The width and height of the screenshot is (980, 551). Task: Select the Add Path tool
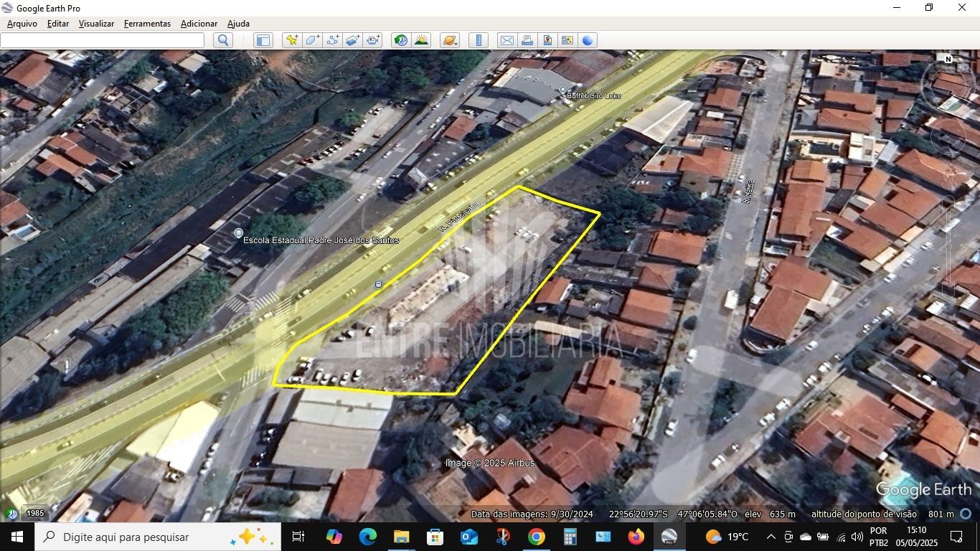(332, 40)
